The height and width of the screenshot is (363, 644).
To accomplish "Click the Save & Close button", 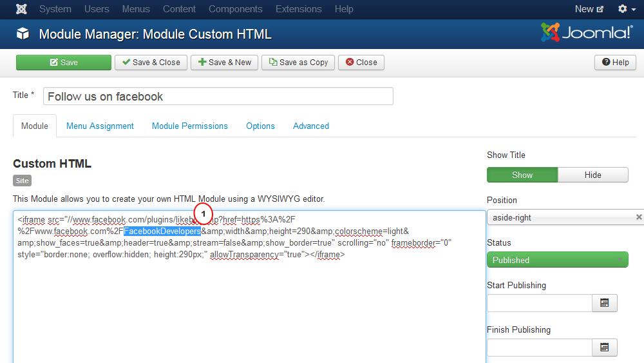I will tap(151, 63).
